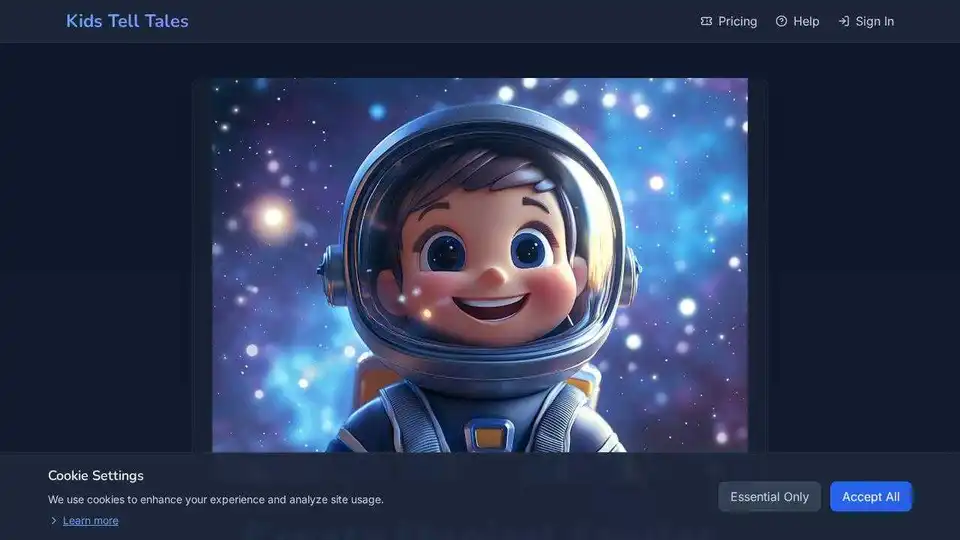The height and width of the screenshot is (540, 960).
Task: Click the Pricing ticket icon
Action: pyautogui.click(x=706, y=21)
